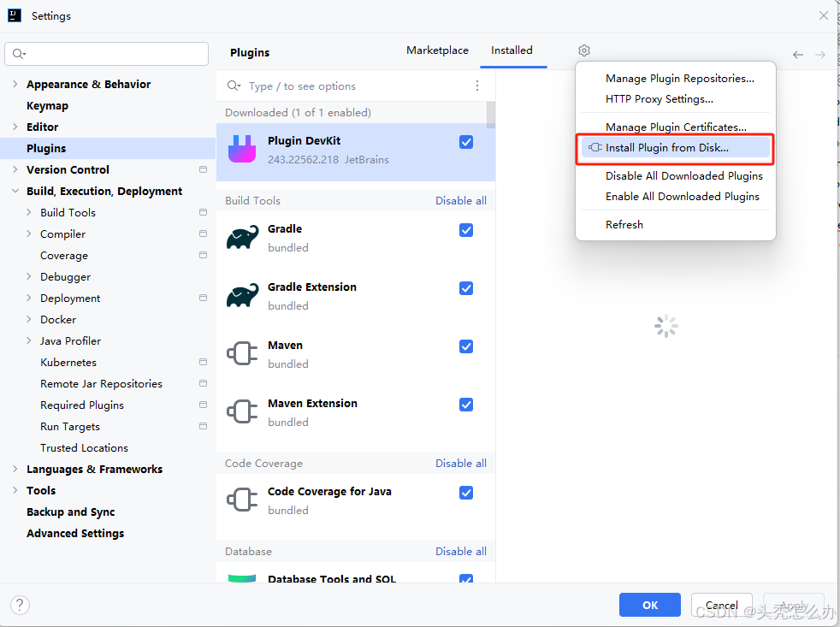Toggle the Maven Extension checkbox
Viewport: 840px width, 627px height.
coord(466,405)
